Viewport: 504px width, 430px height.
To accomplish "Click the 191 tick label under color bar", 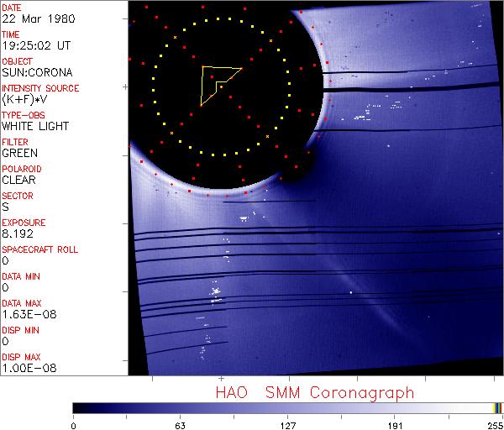I will tap(395, 423).
